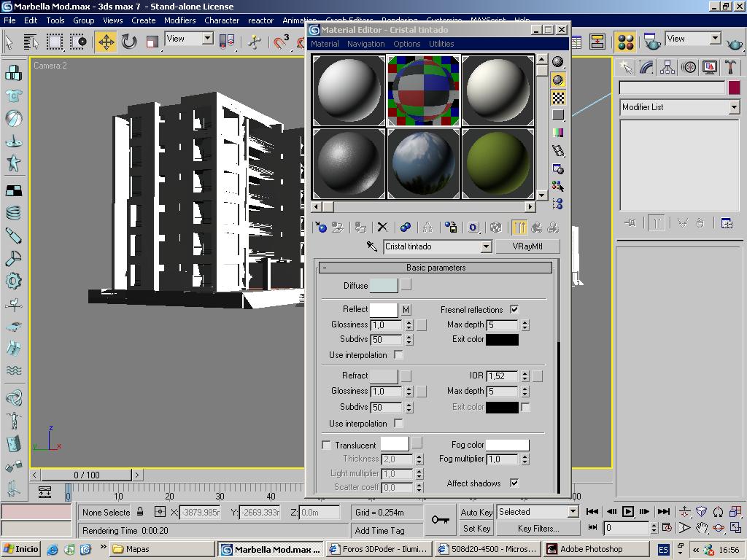
Task: Click the Rectangular Selection Region icon
Action: pos(54,42)
